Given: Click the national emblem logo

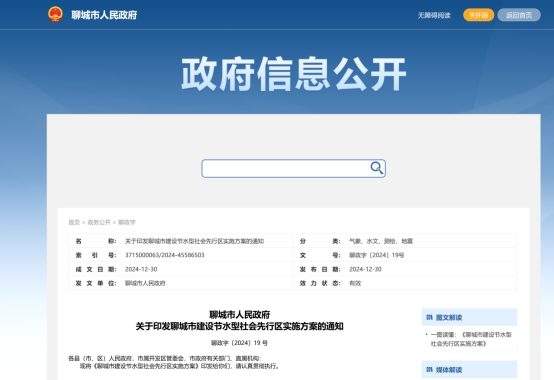Looking at the screenshot, I should (x=55, y=14).
